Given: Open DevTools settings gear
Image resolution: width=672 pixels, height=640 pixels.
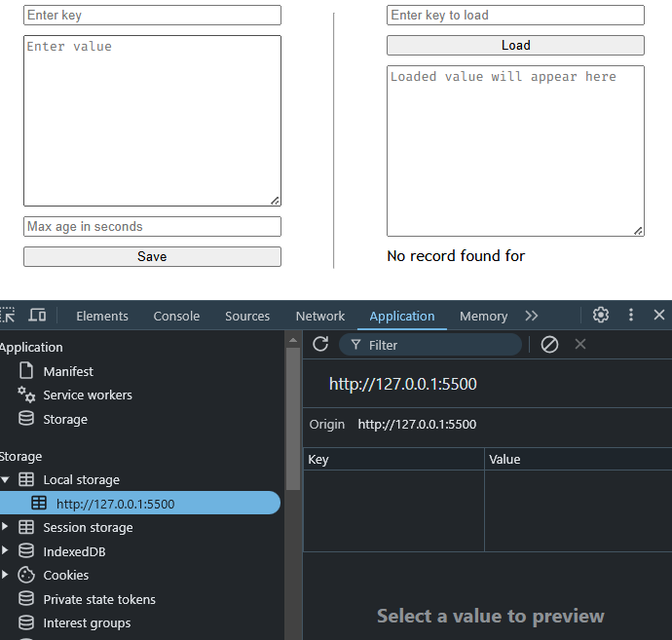Looking at the screenshot, I should coord(601,315).
